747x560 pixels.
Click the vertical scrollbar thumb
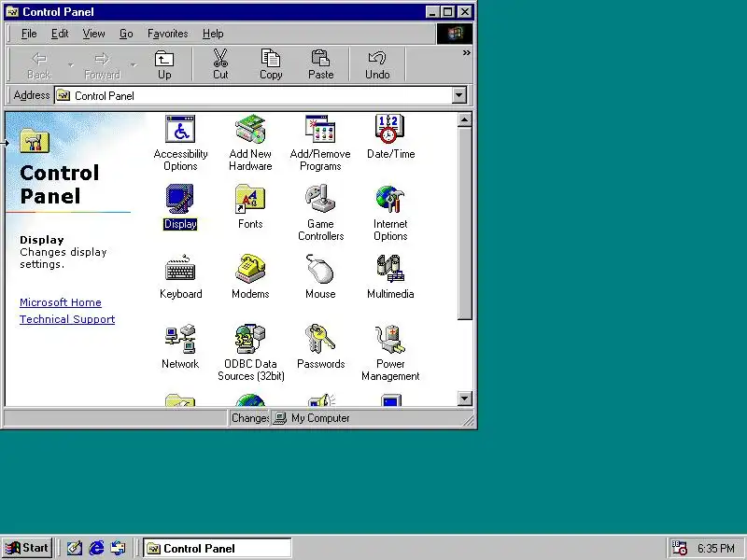click(x=464, y=223)
